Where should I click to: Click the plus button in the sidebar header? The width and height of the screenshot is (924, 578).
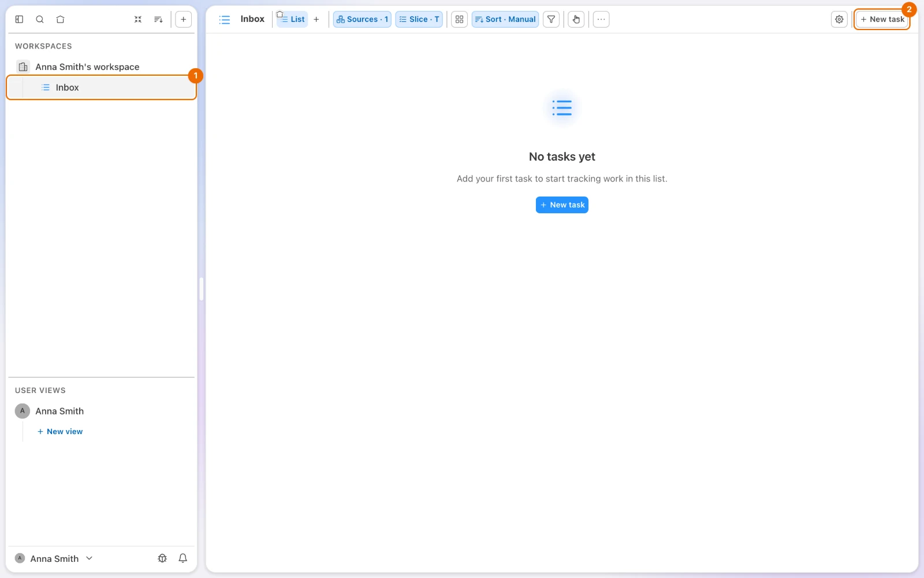(183, 19)
